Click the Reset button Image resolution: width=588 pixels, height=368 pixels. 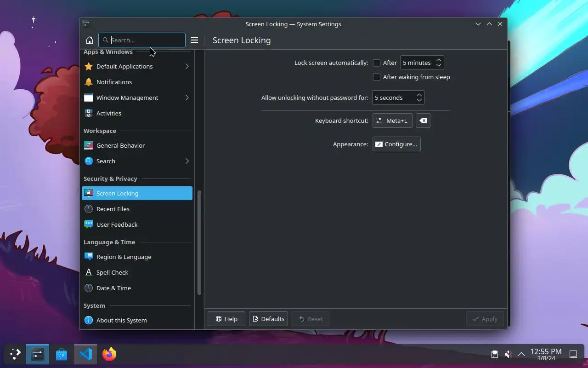coord(311,319)
